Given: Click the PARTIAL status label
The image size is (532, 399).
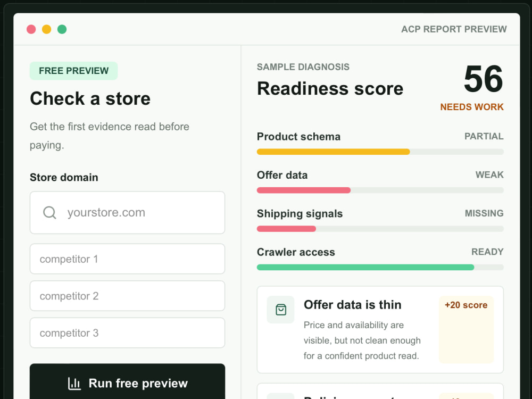Looking at the screenshot, I should [x=484, y=136].
